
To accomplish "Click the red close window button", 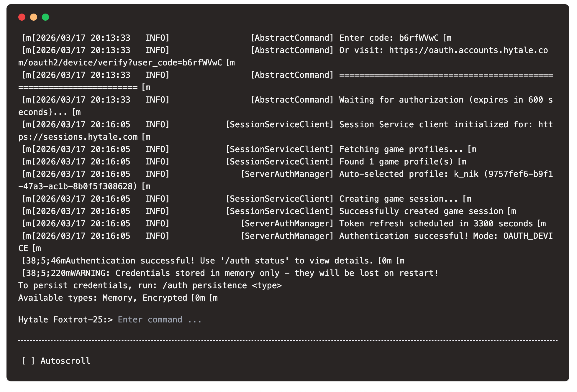I will 22,17.
